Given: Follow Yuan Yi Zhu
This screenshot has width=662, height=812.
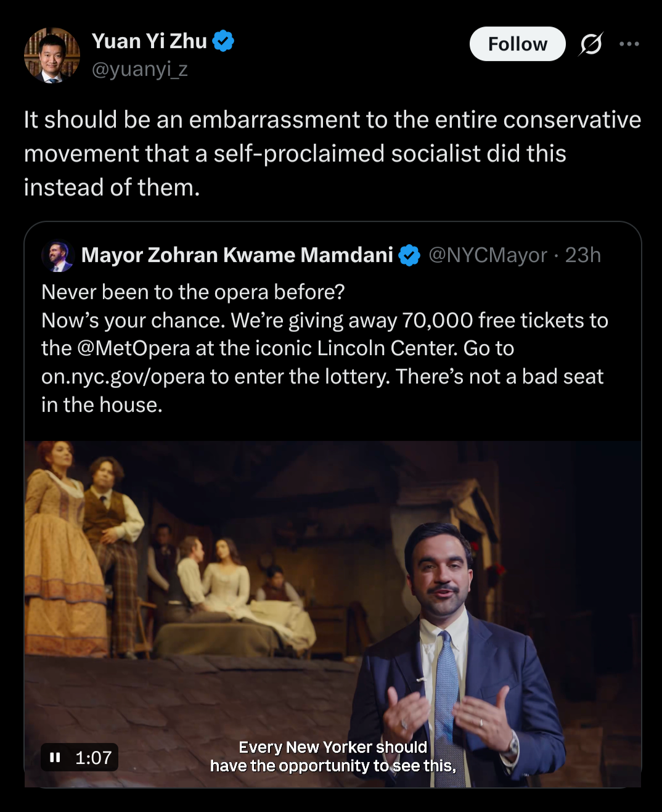Looking at the screenshot, I should point(517,44).
